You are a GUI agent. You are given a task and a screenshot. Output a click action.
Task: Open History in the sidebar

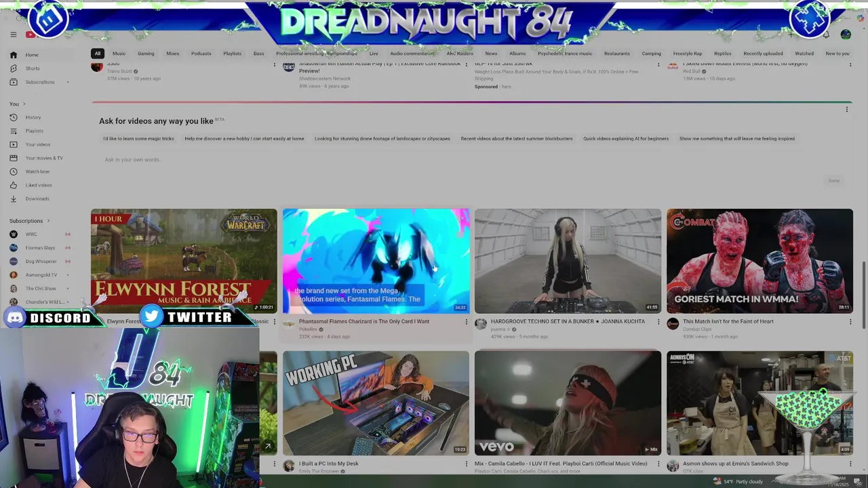click(33, 117)
